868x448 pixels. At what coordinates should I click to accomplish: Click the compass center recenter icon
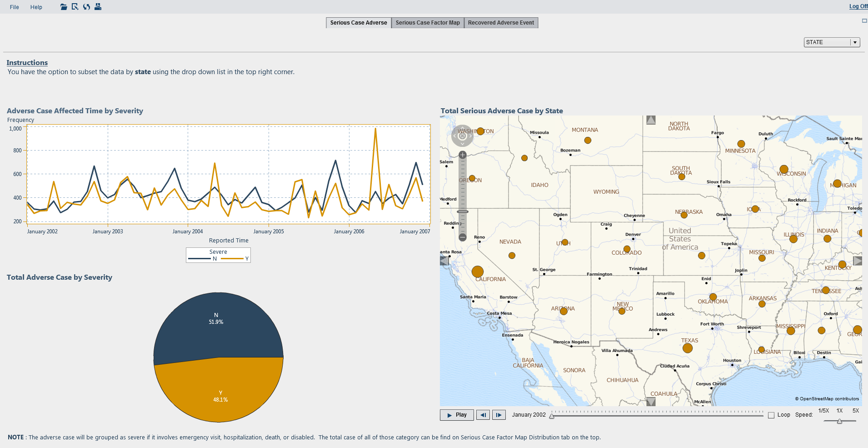[x=462, y=136]
